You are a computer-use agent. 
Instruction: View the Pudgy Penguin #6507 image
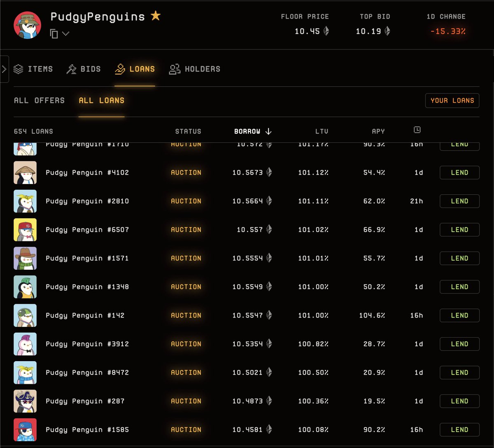pos(25,230)
